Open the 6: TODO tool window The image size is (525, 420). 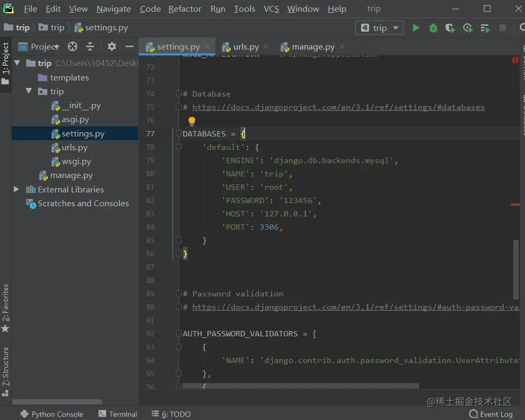click(x=171, y=414)
